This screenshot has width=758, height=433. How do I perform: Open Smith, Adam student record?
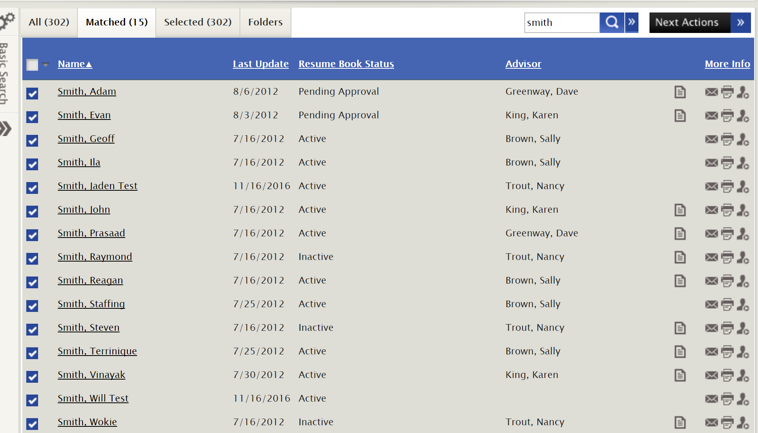click(87, 91)
